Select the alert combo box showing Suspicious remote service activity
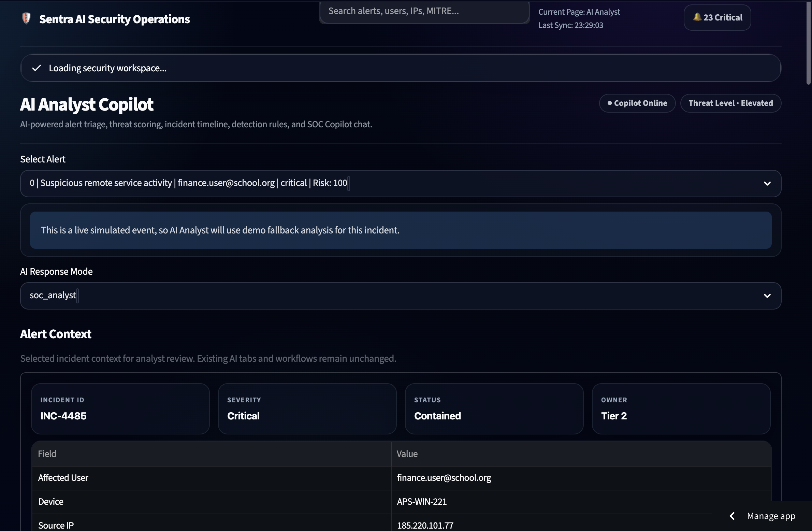This screenshot has height=531, width=812. pyautogui.click(x=401, y=184)
